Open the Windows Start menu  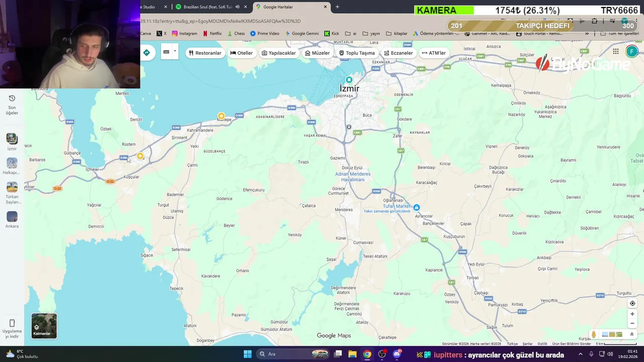[x=248, y=354]
